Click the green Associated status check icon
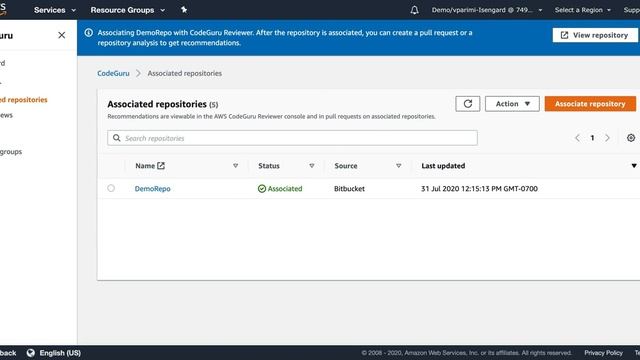This screenshot has height=360, width=640. coord(262,189)
